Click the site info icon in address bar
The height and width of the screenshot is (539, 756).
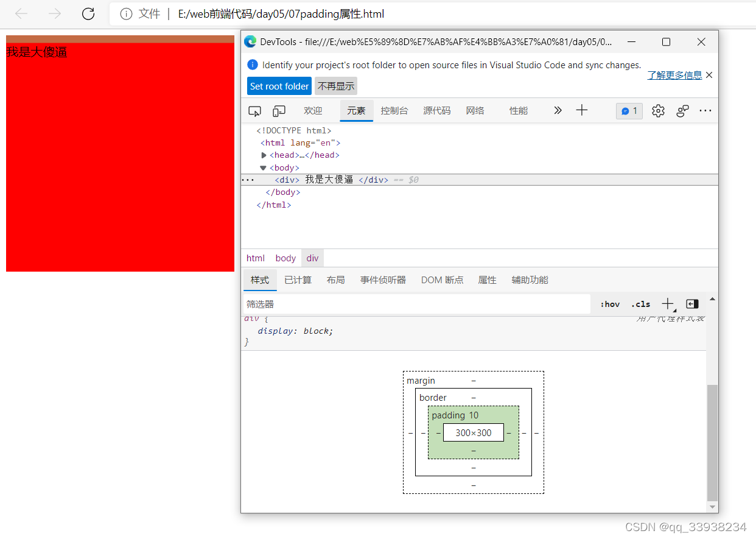pyautogui.click(x=126, y=14)
